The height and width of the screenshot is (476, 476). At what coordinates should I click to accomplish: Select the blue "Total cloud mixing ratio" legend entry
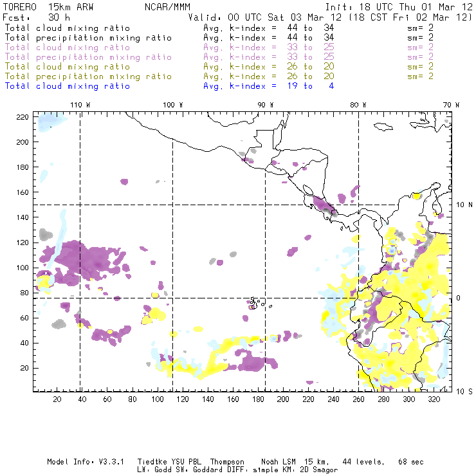coord(68,86)
